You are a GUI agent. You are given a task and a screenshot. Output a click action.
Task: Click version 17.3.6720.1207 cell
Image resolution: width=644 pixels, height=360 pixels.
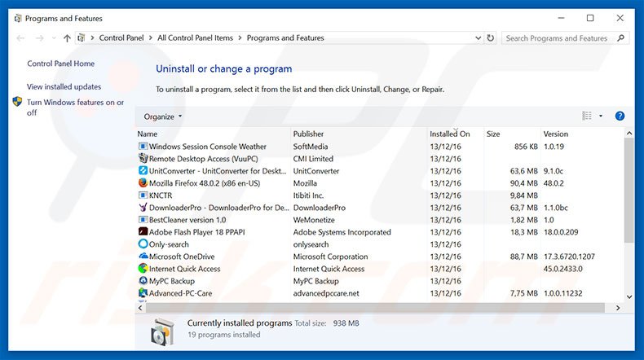pyautogui.click(x=569, y=257)
